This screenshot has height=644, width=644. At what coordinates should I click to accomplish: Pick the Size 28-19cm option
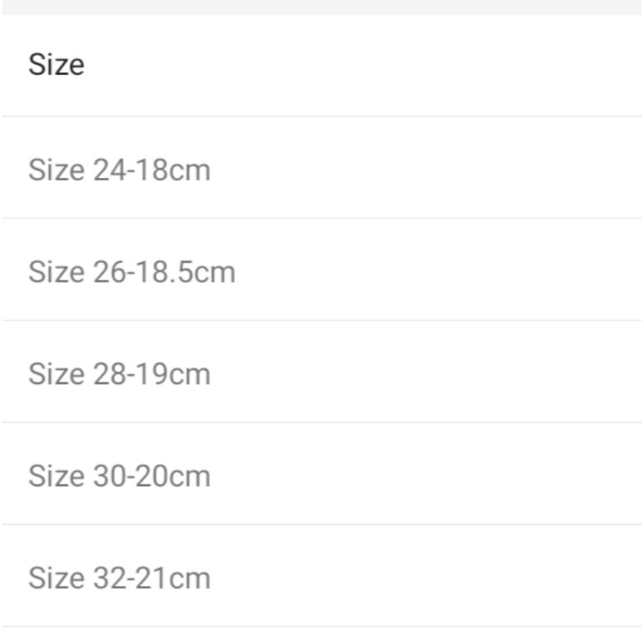tap(119, 374)
